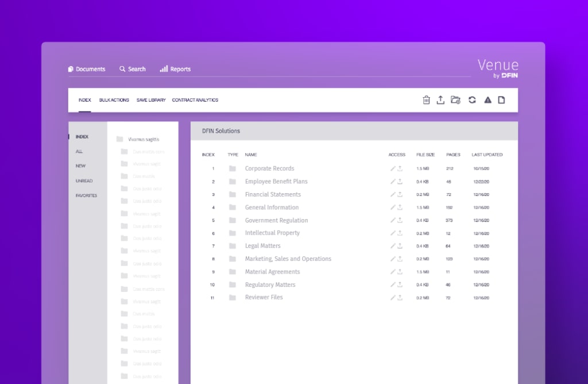
Task: Click the Type column header
Action: 233,155
